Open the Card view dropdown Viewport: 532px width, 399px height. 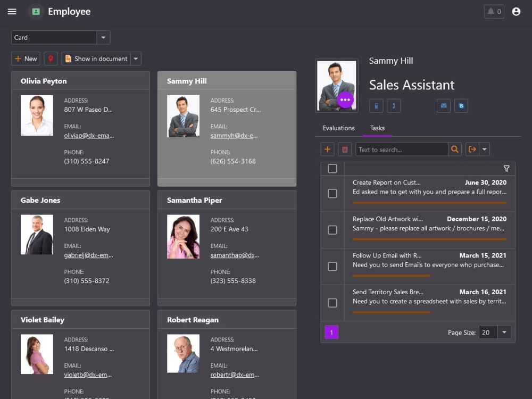pyautogui.click(x=103, y=37)
